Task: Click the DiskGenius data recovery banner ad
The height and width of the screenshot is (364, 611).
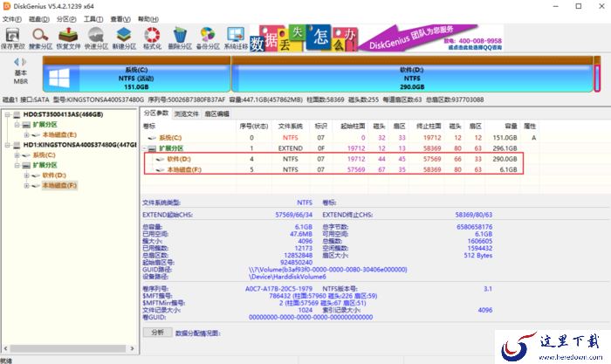Action: (376, 38)
